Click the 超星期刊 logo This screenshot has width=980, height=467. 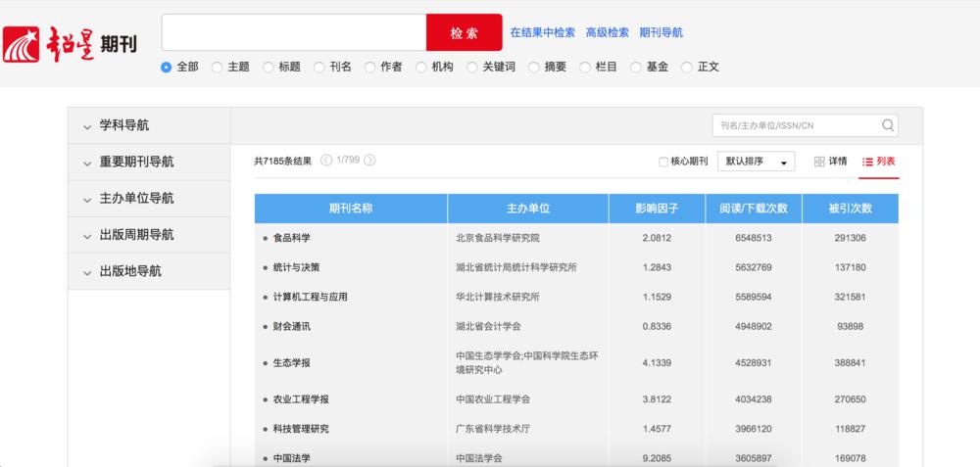tap(70, 44)
